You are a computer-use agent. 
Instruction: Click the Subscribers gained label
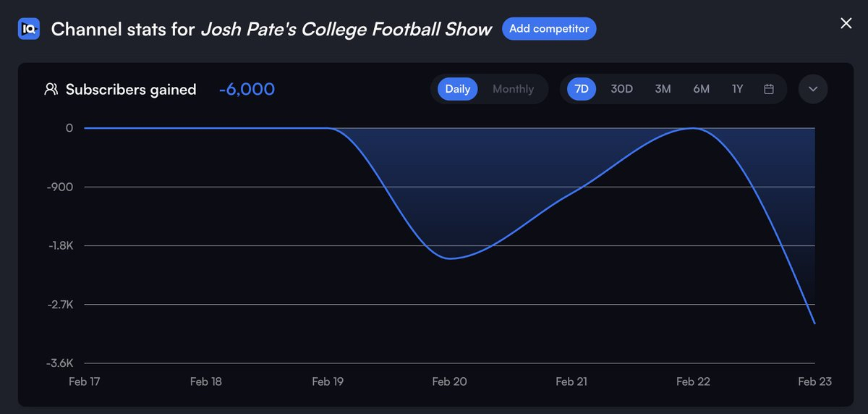point(131,89)
